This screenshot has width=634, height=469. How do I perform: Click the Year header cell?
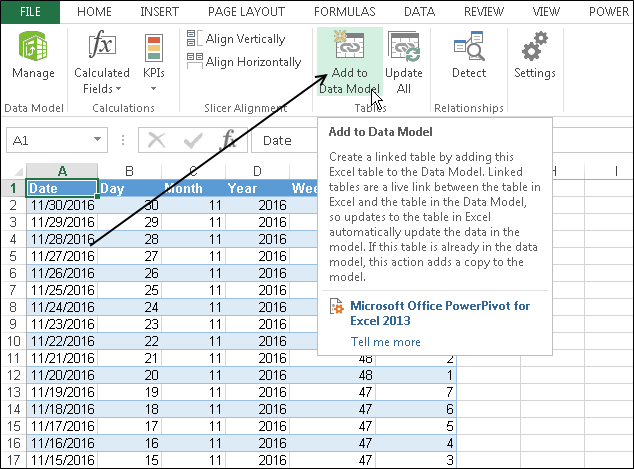click(257, 188)
